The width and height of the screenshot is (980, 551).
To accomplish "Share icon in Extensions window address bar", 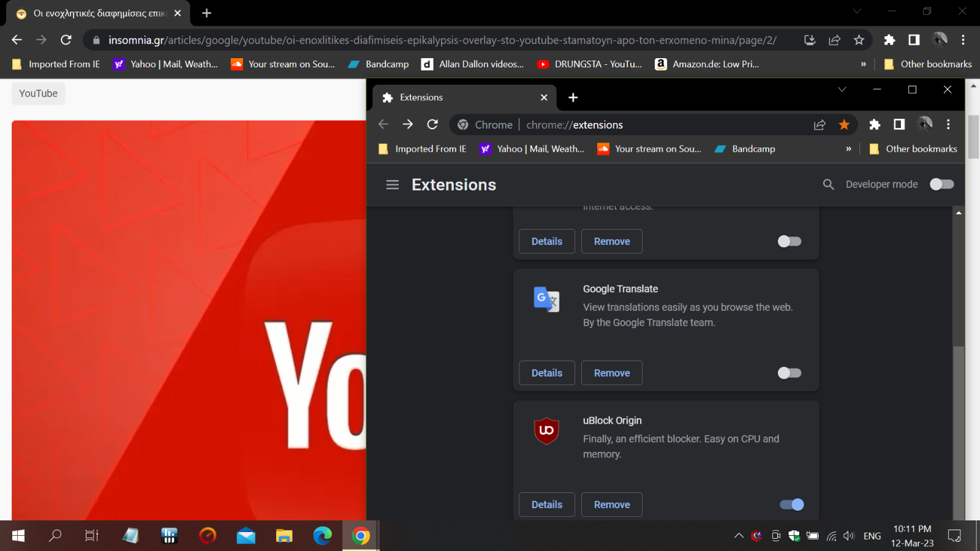I will pos(820,125).
